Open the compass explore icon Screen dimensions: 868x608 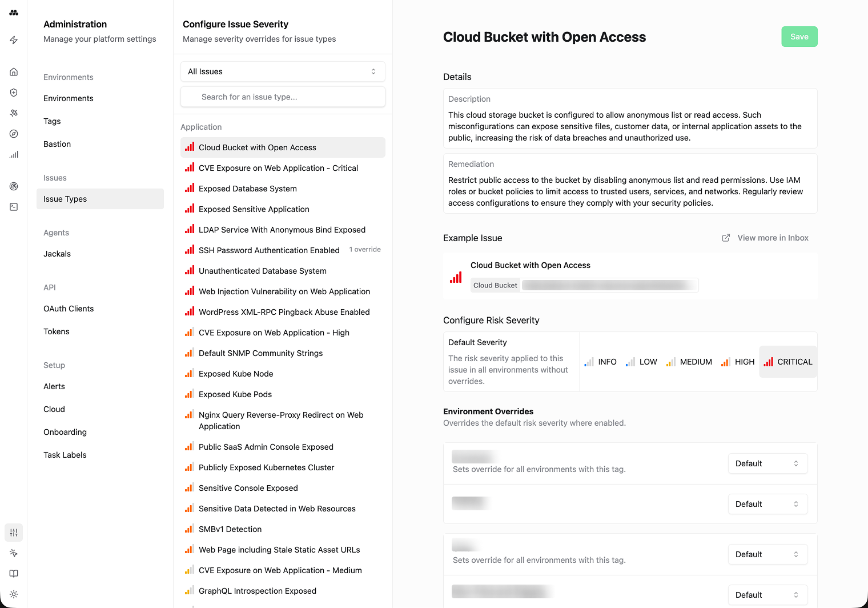pos(14,134)
